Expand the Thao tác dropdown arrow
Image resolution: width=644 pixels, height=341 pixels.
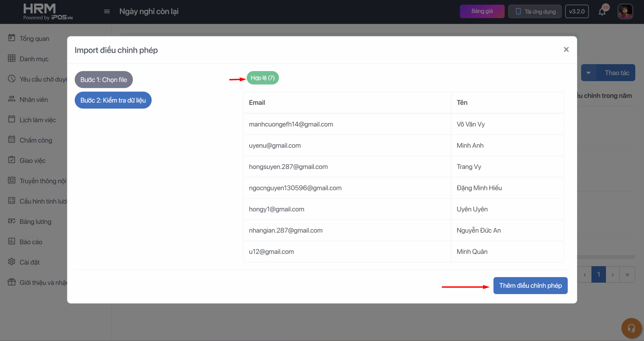tap(588, 73)
